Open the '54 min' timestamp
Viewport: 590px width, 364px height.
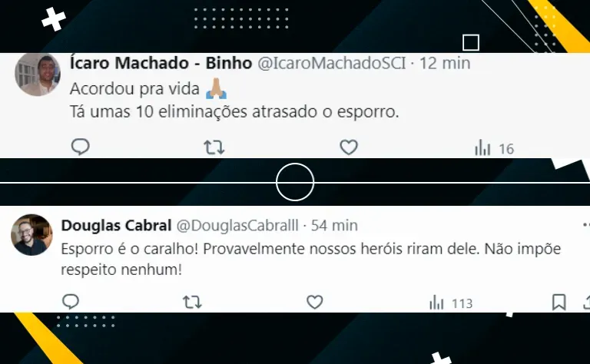coord(334,226)
